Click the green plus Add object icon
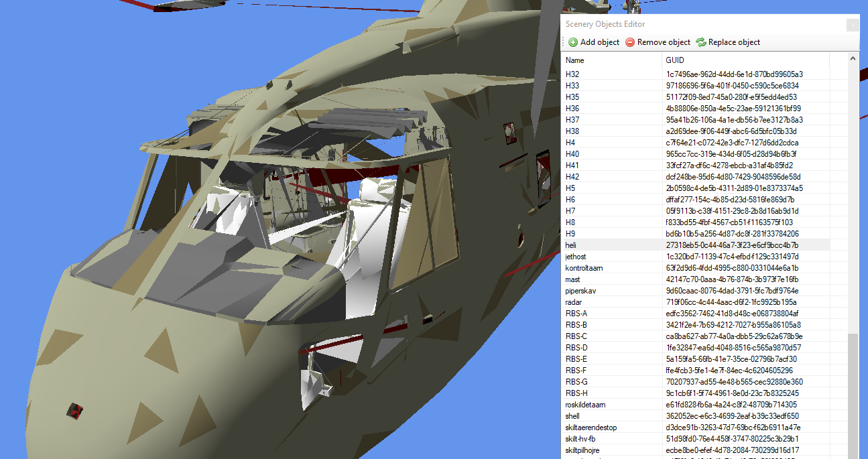The image size is (868, 459). [x=573, y=42]
